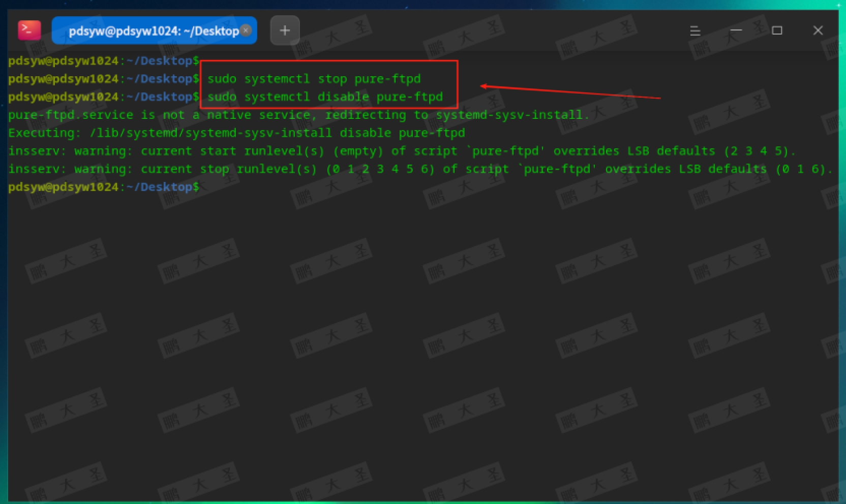Click the Executing systemd-sysv-install output line
Image resolution: width=846 pixels, height=504 pixels.
tap(236, 133)
